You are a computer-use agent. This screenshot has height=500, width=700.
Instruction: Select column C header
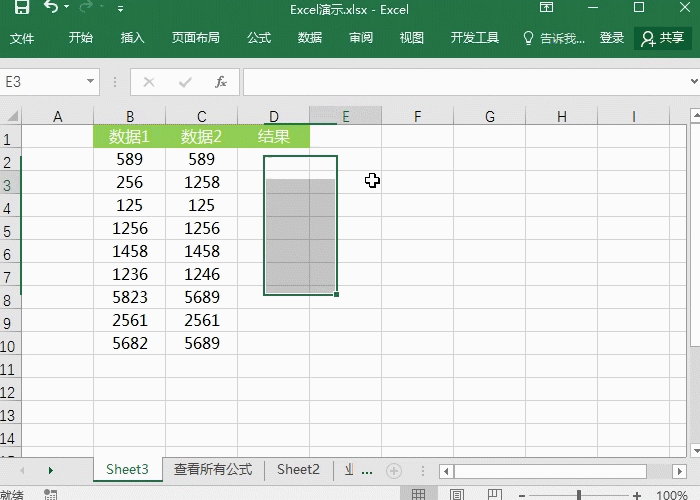[x=201, y=116]
